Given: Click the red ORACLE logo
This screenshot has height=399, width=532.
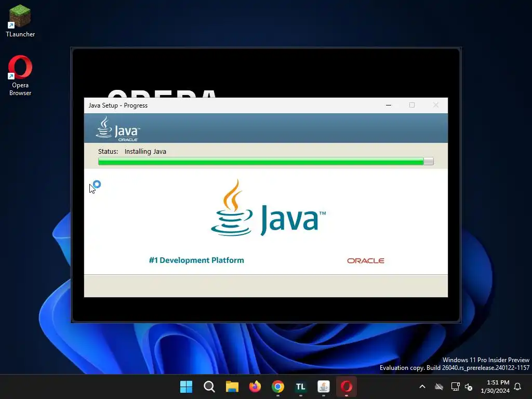Looking at the screenshot, I should click(365, 261).
